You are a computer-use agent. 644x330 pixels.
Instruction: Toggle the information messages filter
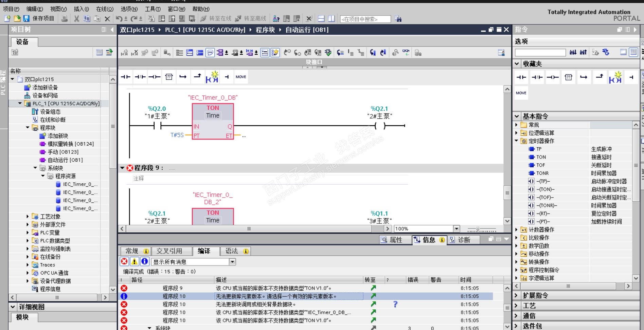144,261
